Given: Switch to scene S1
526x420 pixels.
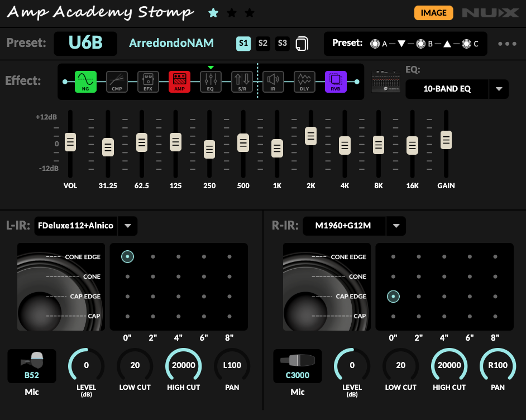Looking at the screenshot, I should (243, 43).
